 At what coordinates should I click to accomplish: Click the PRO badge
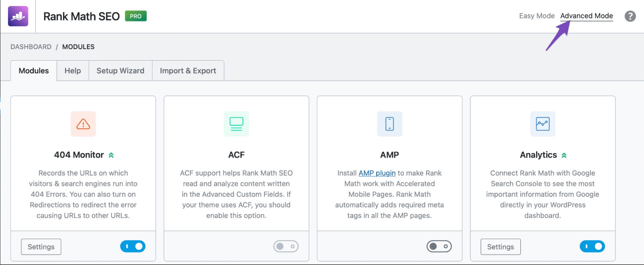pos(136,16)
